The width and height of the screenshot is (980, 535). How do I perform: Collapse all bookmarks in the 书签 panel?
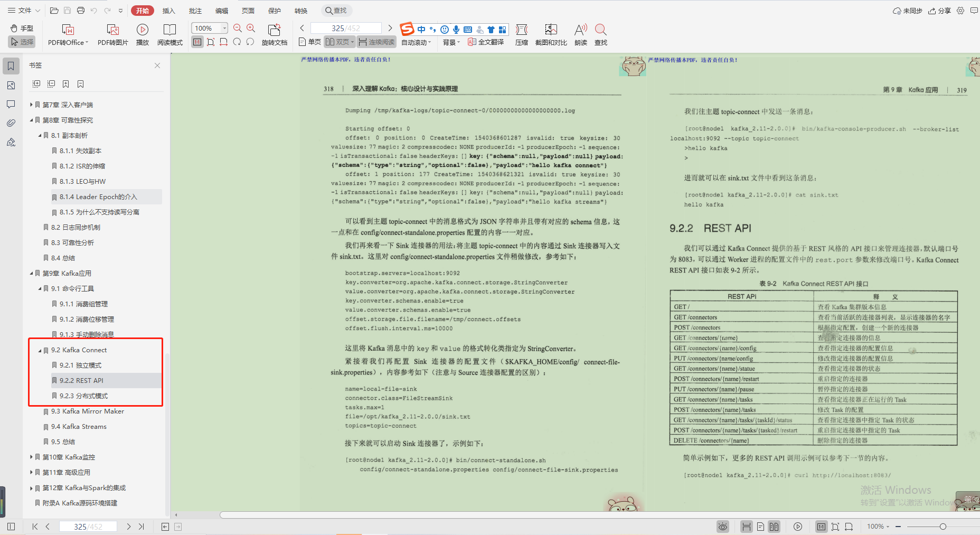(x=51, y=84)
